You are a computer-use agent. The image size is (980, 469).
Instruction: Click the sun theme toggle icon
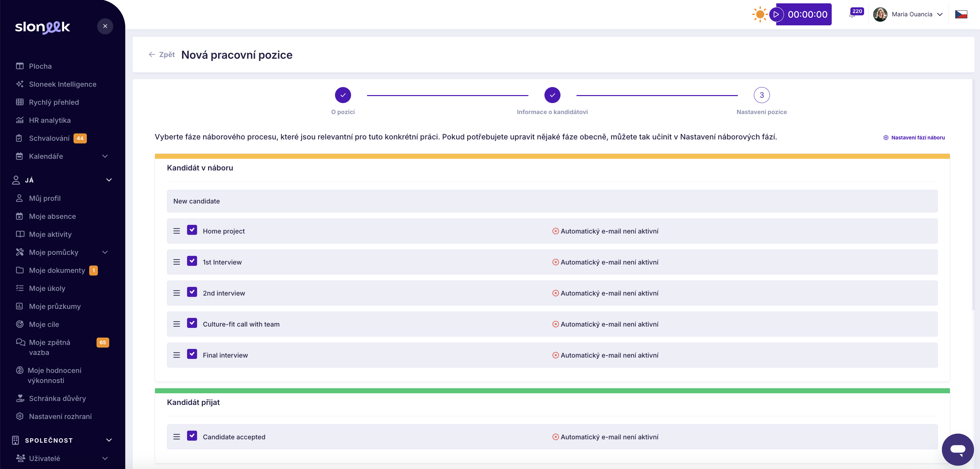click(x=760, y=14)
